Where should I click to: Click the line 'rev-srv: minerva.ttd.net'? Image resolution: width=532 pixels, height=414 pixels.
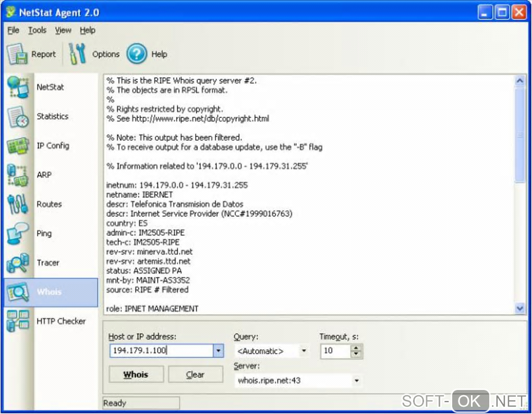[x=149, y=252]
